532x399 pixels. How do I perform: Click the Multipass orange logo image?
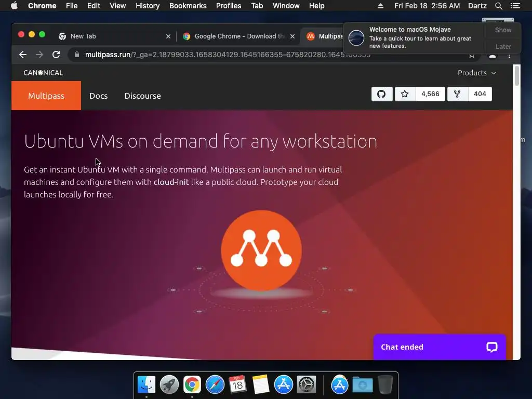click(x=261, y=250)
